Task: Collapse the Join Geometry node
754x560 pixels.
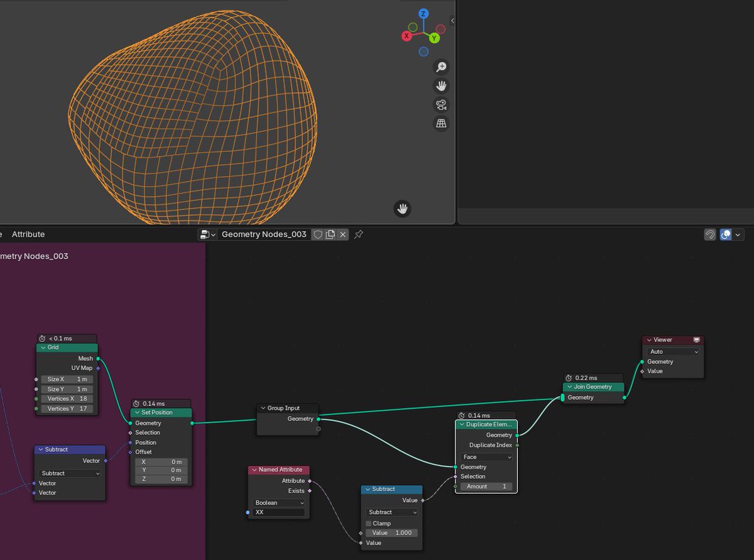Action: coord(569,387)
